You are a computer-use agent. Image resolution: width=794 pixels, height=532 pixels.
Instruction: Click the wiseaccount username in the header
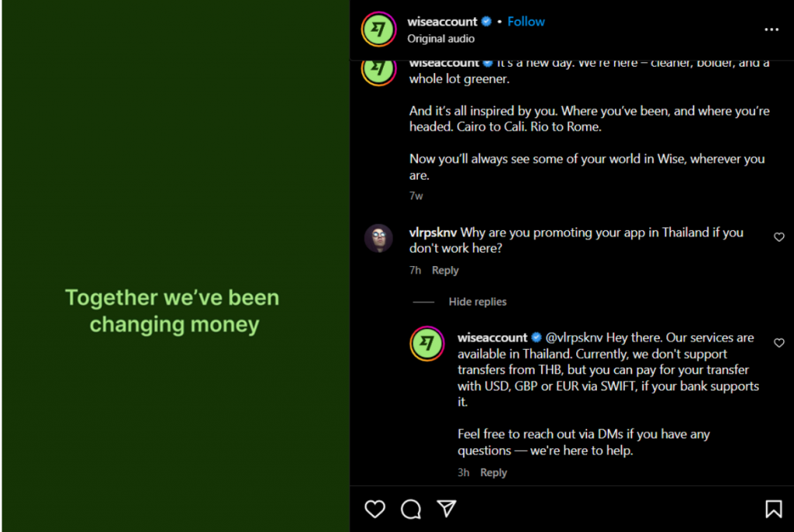444,21
